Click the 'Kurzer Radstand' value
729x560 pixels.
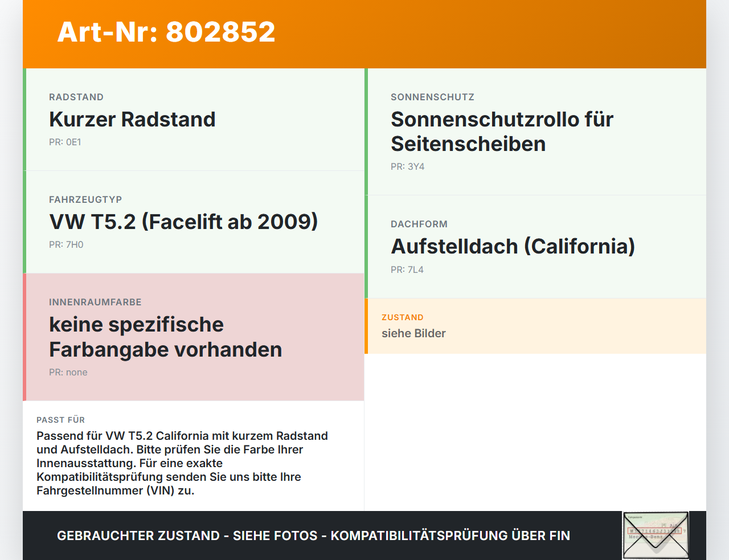pos(132,119)
